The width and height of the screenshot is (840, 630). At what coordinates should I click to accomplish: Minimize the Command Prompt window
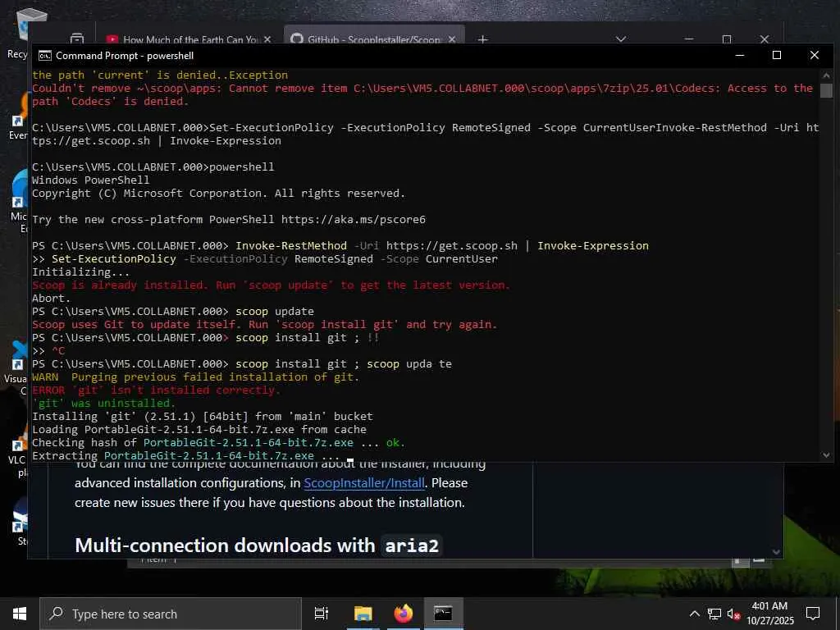coord(740,55)
